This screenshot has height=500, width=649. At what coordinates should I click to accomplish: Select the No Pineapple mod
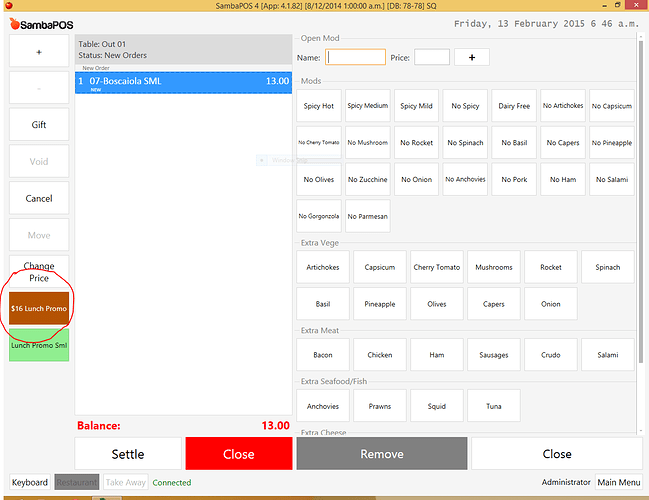pyautogui.click(x=612, y=142)
